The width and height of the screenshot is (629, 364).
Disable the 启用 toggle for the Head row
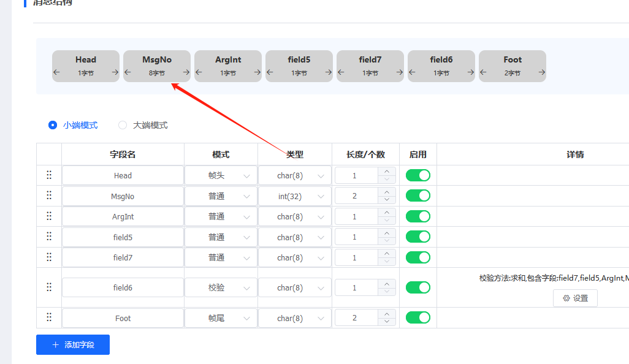point(417,175)
